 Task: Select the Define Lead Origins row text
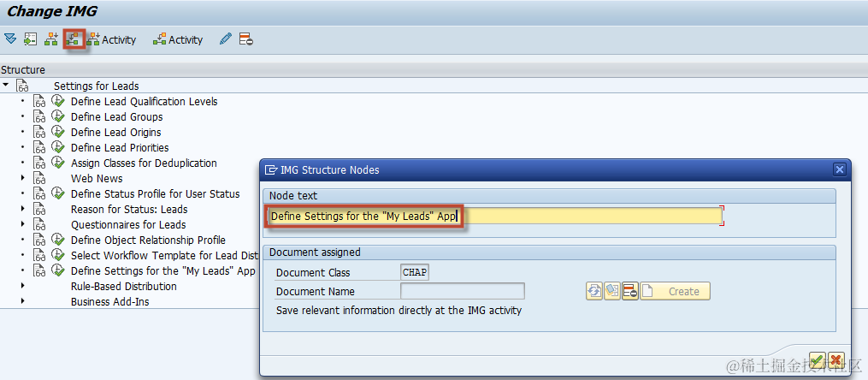115,133
